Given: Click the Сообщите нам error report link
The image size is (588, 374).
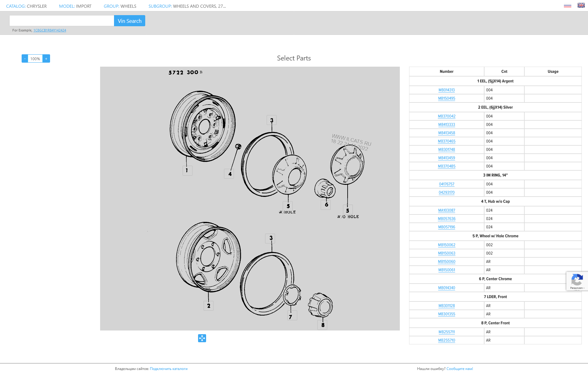Looking at the screenshot, I should pos(459,369).
